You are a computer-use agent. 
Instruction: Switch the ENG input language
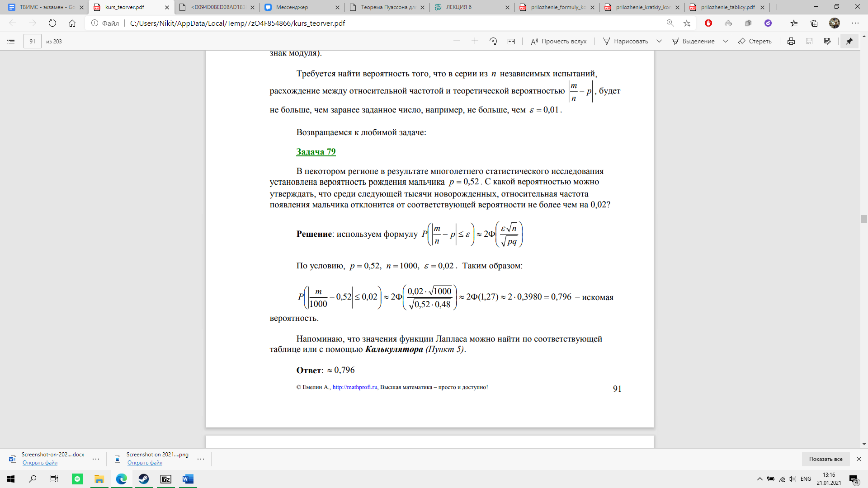[x=806, y=479]
